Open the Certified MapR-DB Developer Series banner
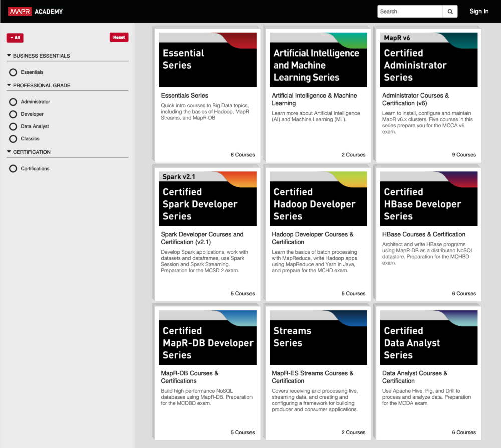This screenshot has height=448, width=501. point(208,337)
